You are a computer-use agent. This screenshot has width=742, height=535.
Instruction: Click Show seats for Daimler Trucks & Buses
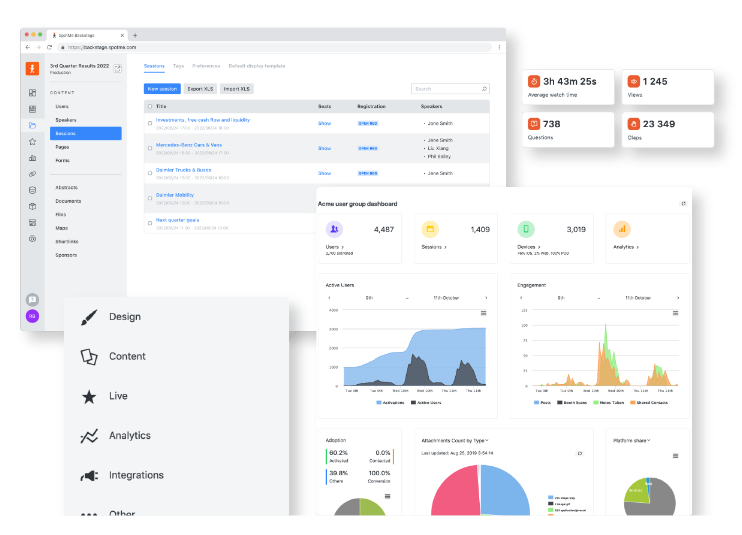pyautogui.click(x=324, y=173)
